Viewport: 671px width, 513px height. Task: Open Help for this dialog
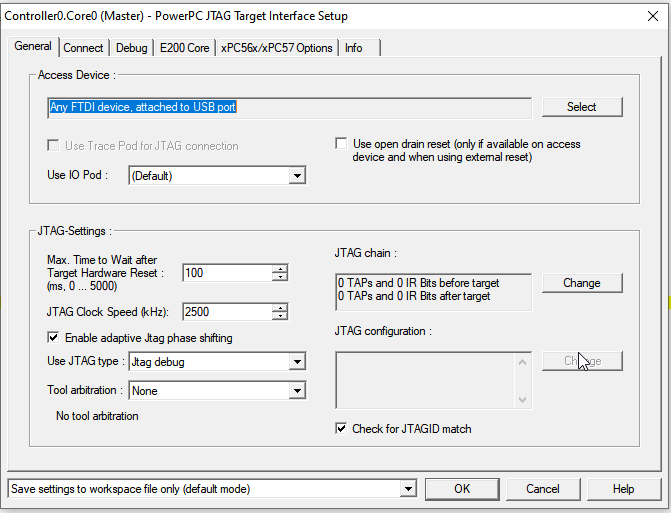coord(623,489)
